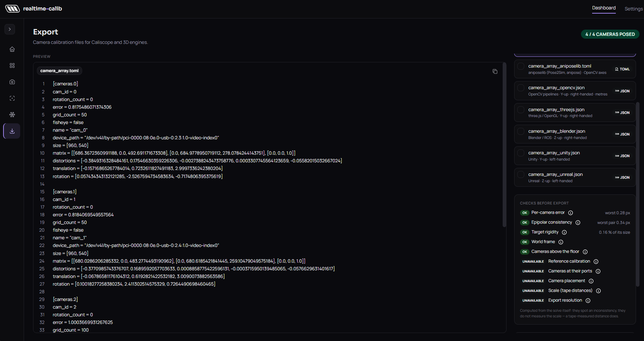Click the "[cameras.1]" line in preview
This screenshot has width=644, height=341.
point(65,192)
